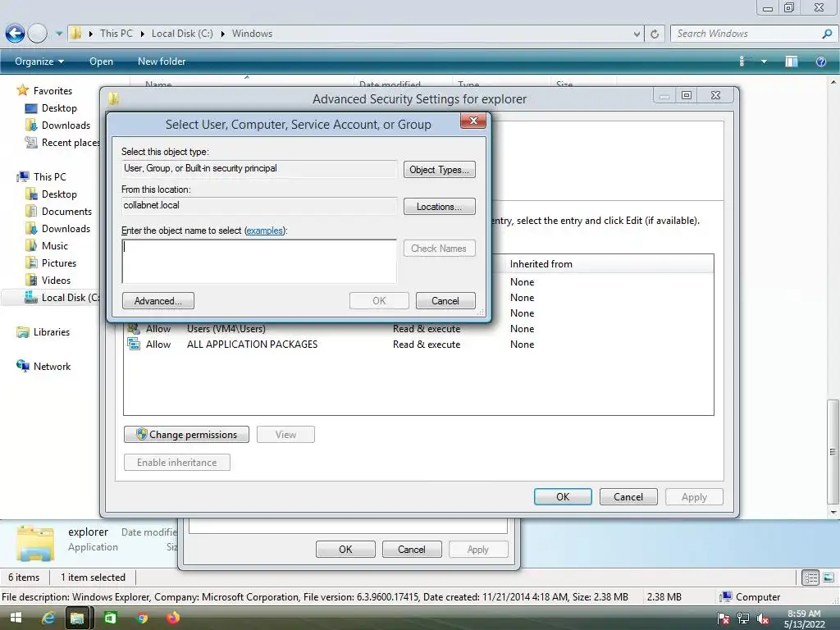This screenshot has width=840, height=630.
Task: Click the This PC breadcrumb segment
Action: (116, 33)
